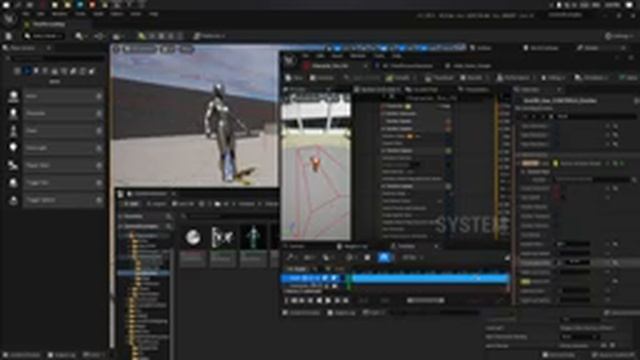
Task: Open the frame rate dropdown in the timeline toolbar
Action: 412,258
